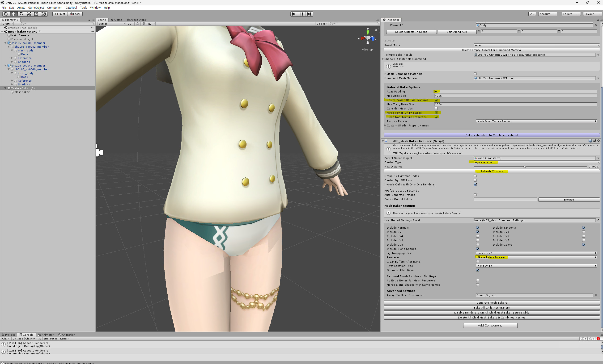Toggle Include Blend Shapes checkbox
The image size is (603, 364).
pos(477,249)
